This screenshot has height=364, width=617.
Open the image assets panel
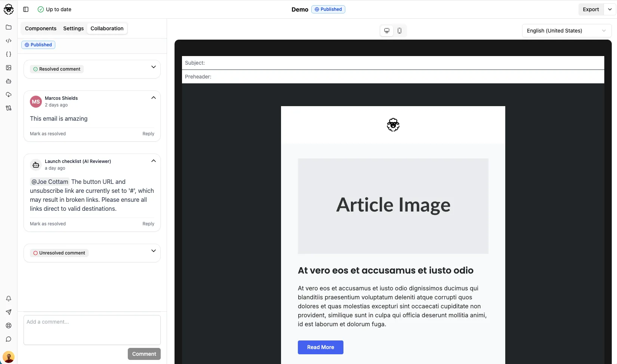click(8, 68)
